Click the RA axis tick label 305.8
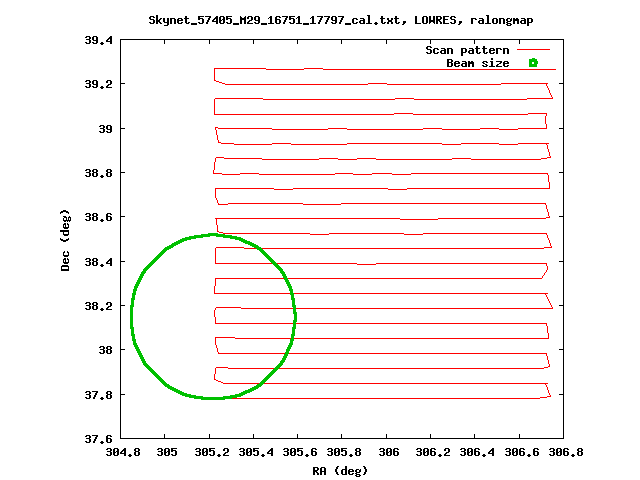The height and width of the screenshot is (480, 640). (344, 452)
